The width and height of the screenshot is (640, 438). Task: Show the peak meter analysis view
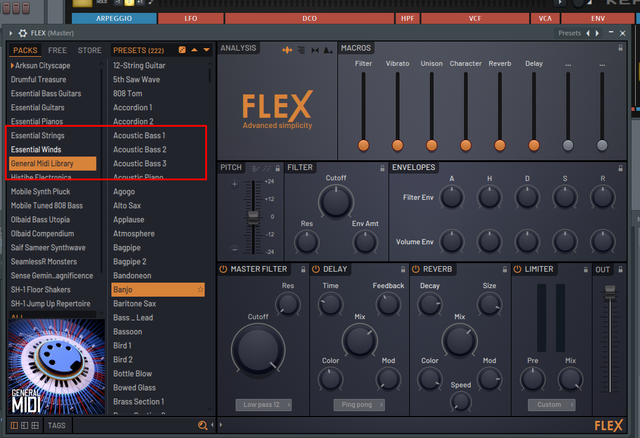point(328,50)
